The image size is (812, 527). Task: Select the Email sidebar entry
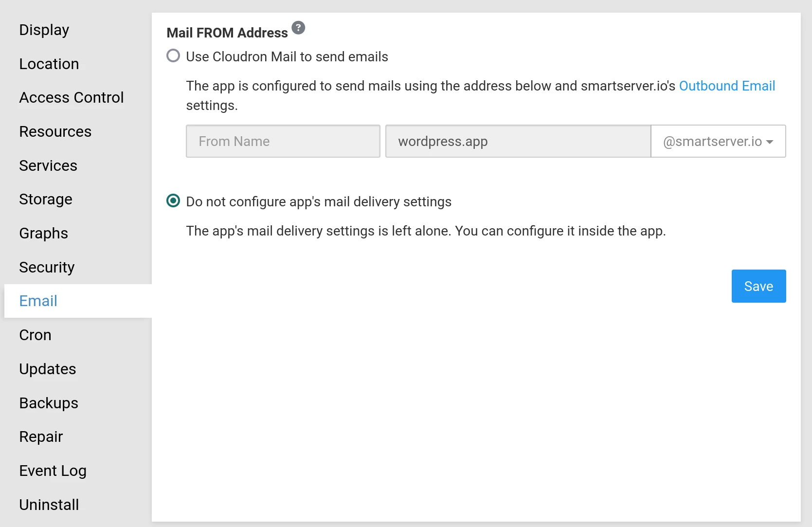tap(38, 301)
